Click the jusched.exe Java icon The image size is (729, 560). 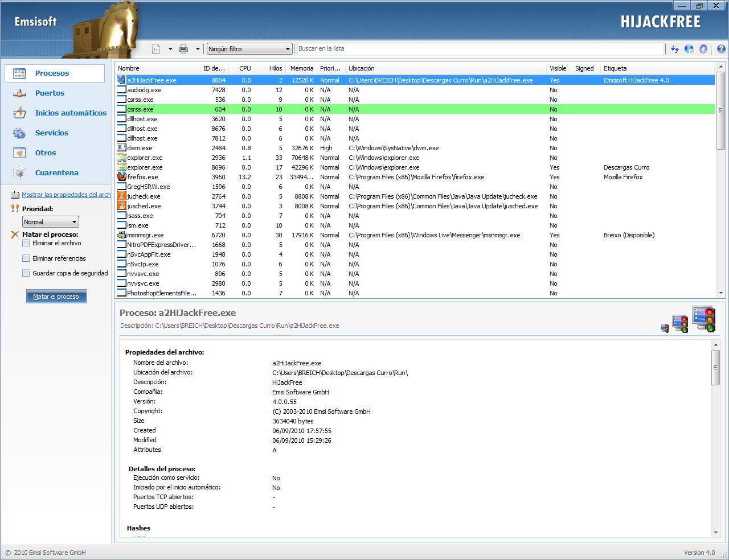pos(121,206)
